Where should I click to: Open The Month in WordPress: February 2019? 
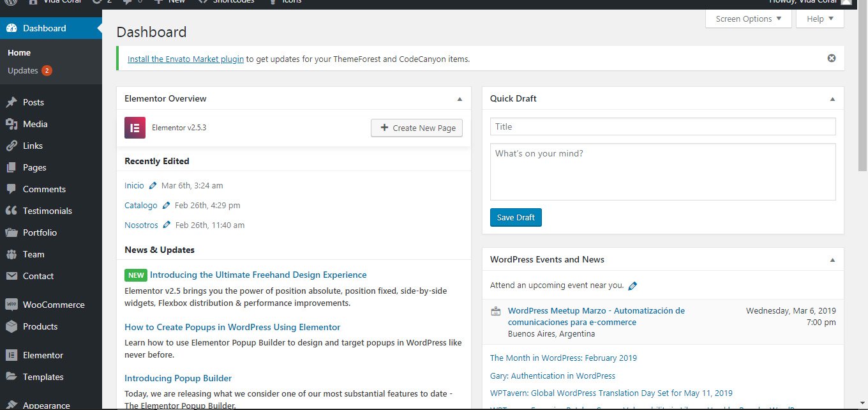pyautogui.click(x=564, y=358)
